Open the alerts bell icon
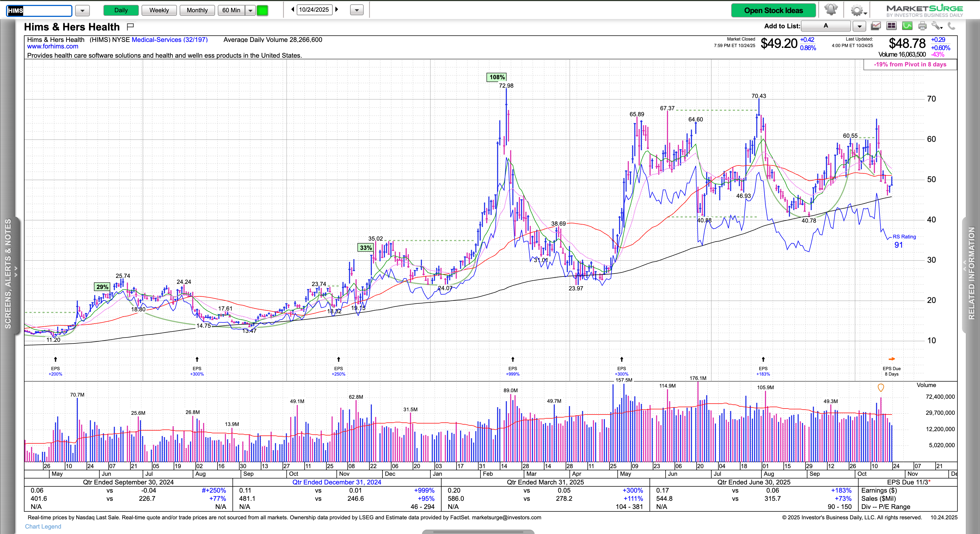The height and width of the screenshot is (534, 980). point(831,10)
